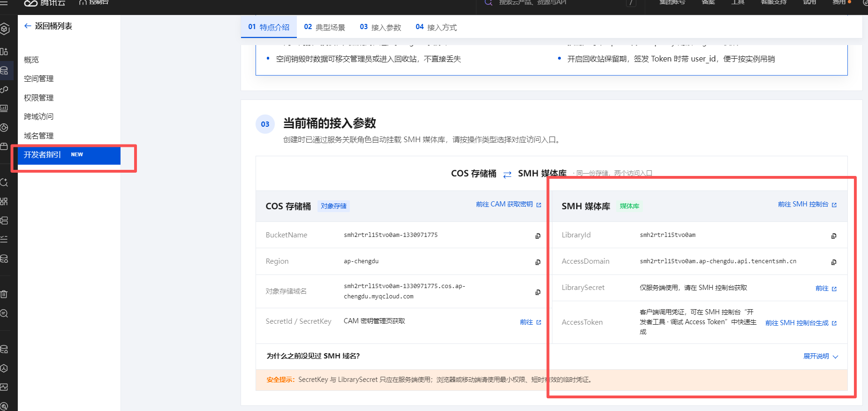Click the hexagon icon atop the left rail
The height and width of the screenshot is (411, 868).
pyautogui.click(x=5, y=29)
